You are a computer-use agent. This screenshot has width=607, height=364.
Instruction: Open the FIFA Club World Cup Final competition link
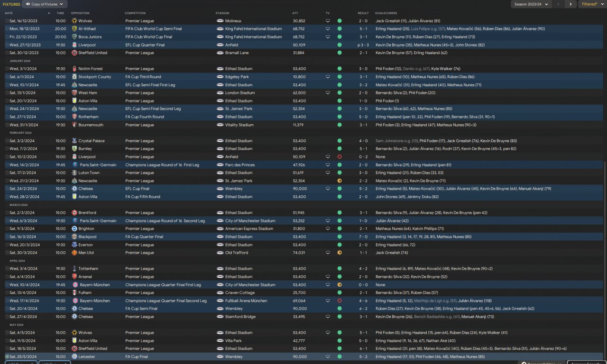pyautogui.click(x=148, y=37)
